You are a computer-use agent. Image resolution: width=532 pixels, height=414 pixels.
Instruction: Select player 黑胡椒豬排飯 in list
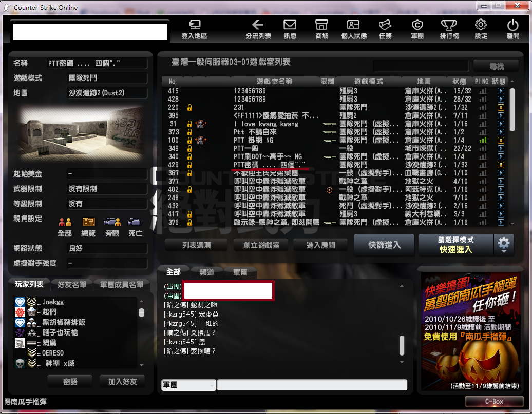tap(64, 323)
